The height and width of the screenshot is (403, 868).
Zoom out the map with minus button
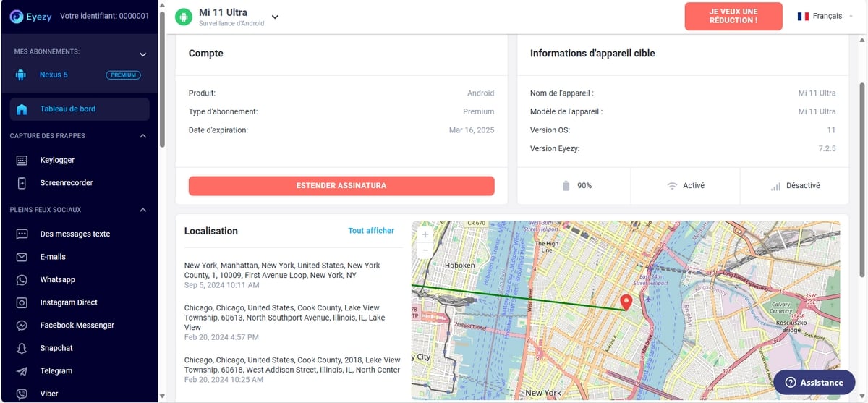425,250
